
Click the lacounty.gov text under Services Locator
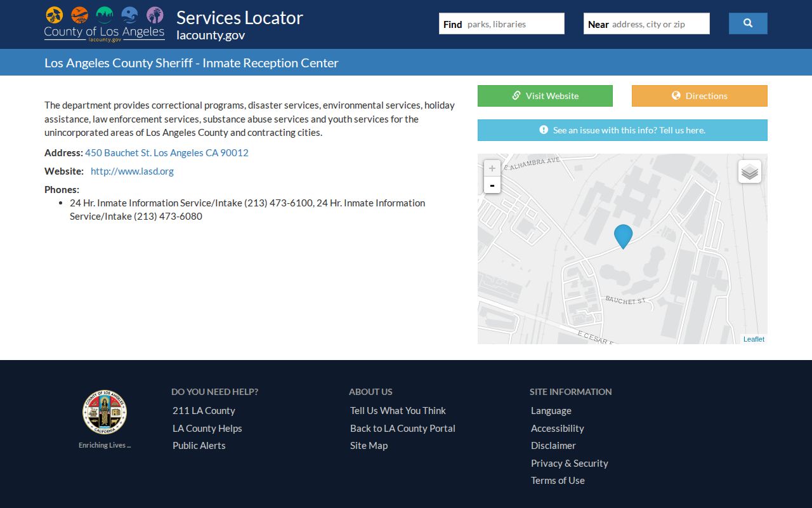coord(211,36)
